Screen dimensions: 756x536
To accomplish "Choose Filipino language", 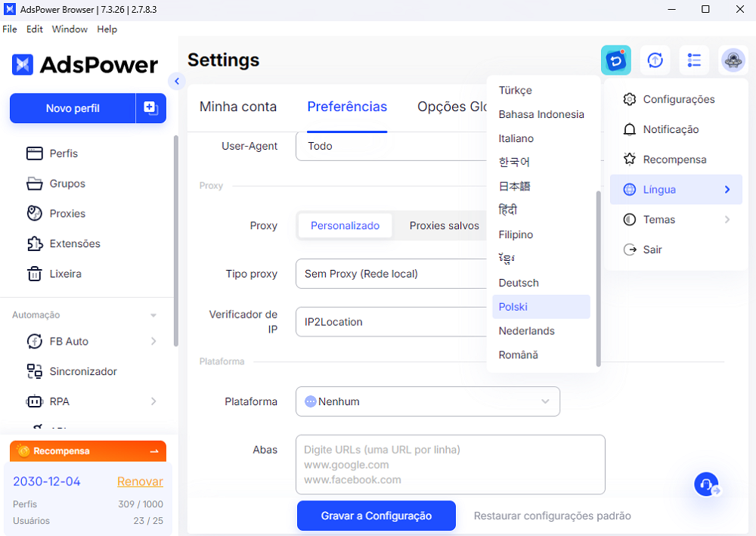I will click(541, 235).
